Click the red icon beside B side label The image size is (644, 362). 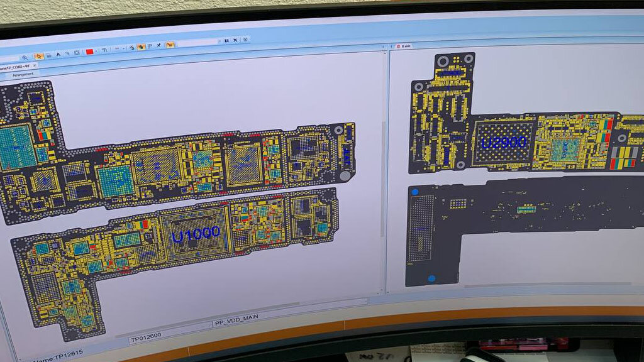coord(398,47)
